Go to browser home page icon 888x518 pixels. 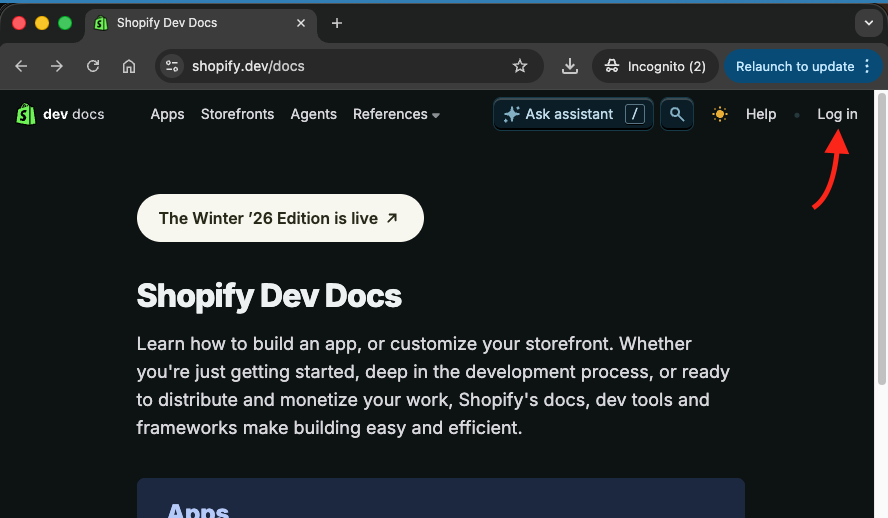[x=129, y=66]
